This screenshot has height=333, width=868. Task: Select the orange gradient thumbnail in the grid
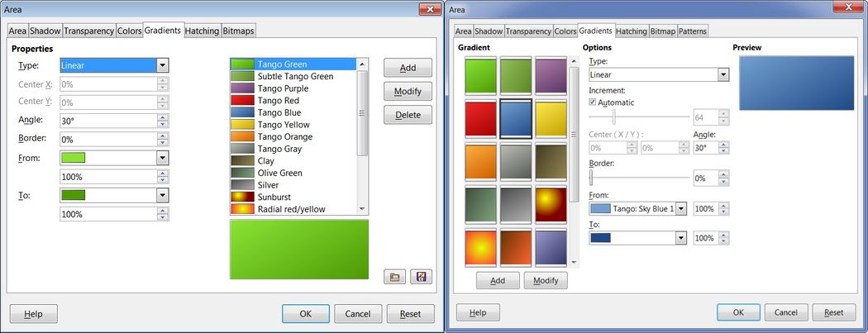click(480, 162)
